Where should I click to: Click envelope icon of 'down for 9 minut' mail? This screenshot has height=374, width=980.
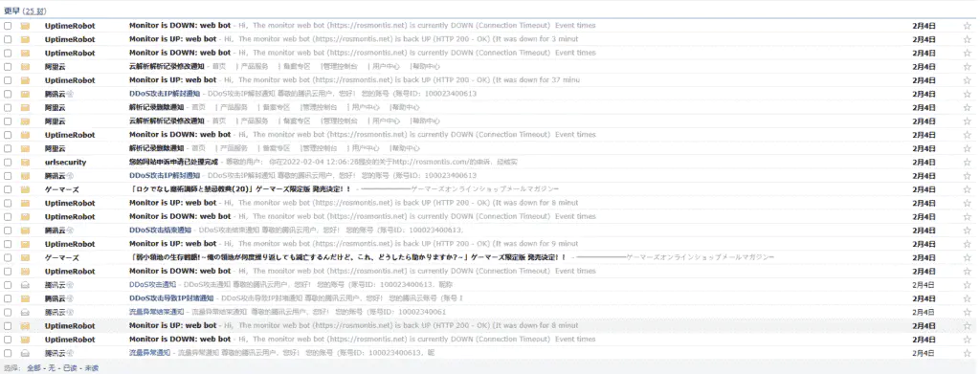coord(26,244)
